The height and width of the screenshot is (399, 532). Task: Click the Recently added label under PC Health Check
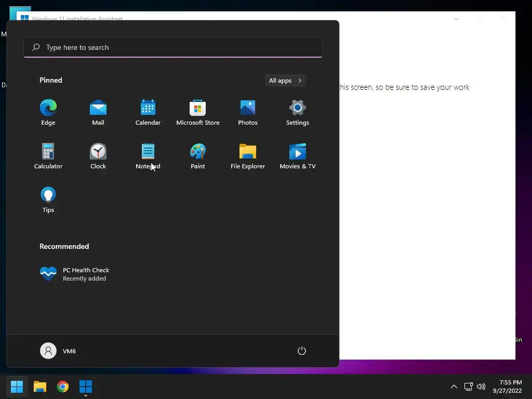[x=85, y=278]
